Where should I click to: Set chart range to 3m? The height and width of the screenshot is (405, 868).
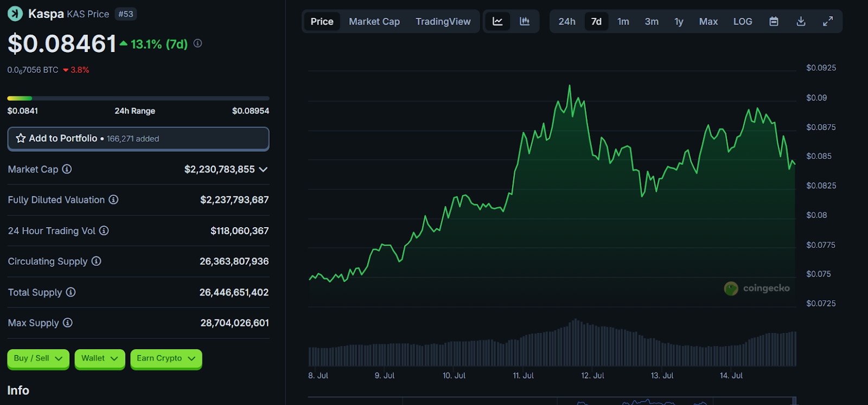point(652,21)
